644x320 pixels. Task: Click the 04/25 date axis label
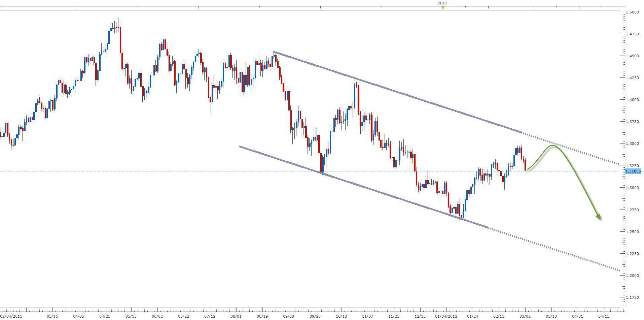105,316
